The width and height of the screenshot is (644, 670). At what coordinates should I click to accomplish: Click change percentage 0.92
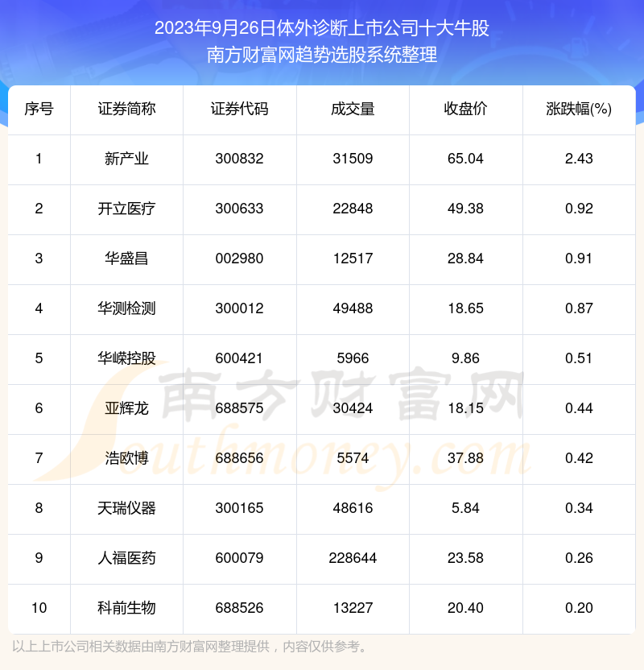(x=579, y=209)
